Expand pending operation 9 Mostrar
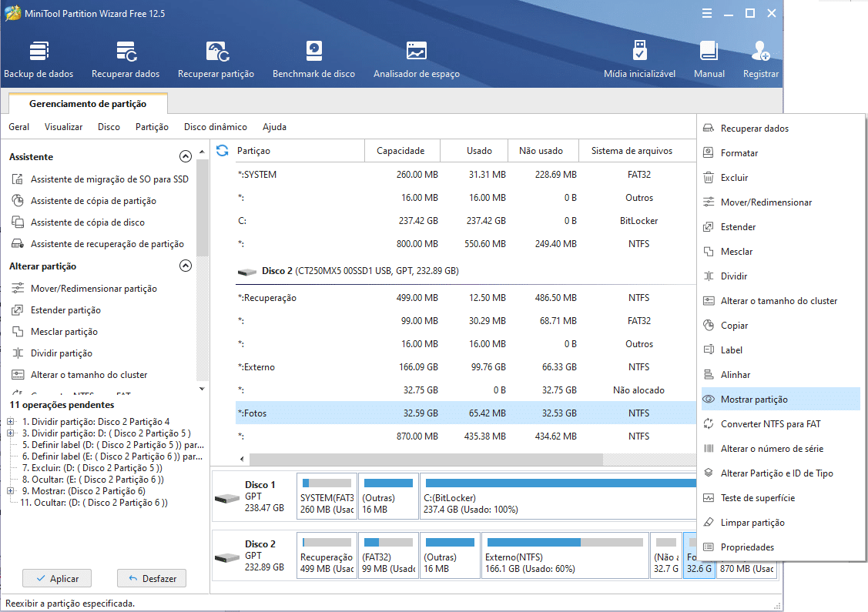The width and height of the screenshot is (868, 612). point(11,491)
